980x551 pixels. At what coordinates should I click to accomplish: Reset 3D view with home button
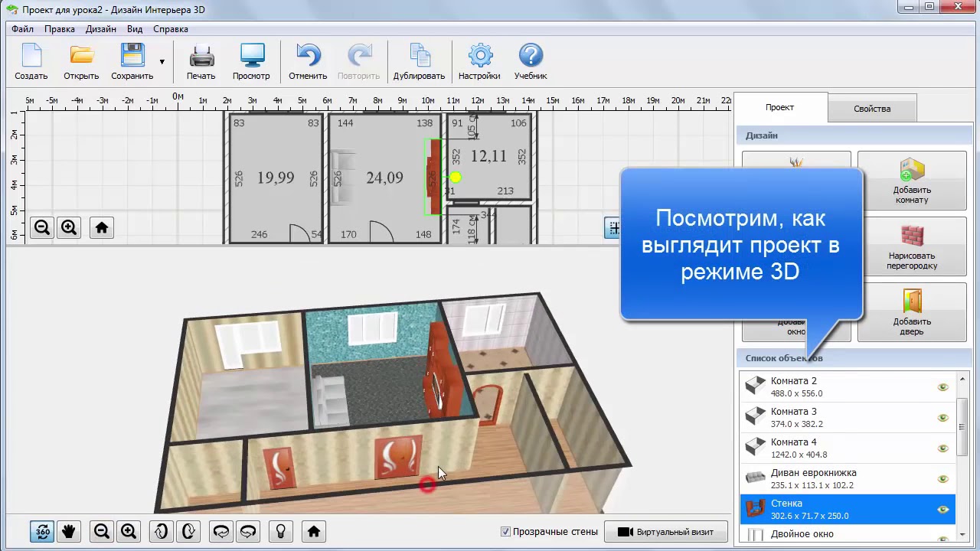(x=313, y=531)
